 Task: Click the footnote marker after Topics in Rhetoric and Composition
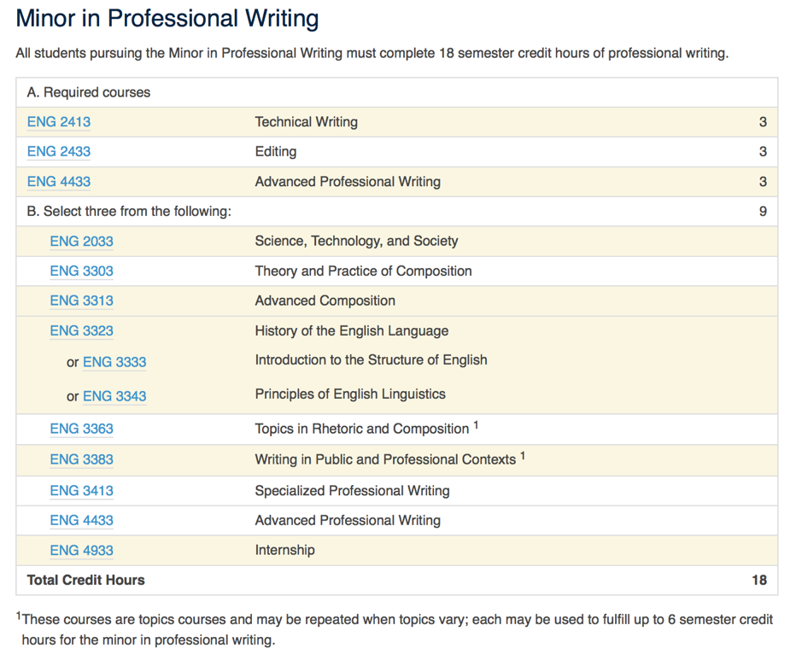point(476,425)
